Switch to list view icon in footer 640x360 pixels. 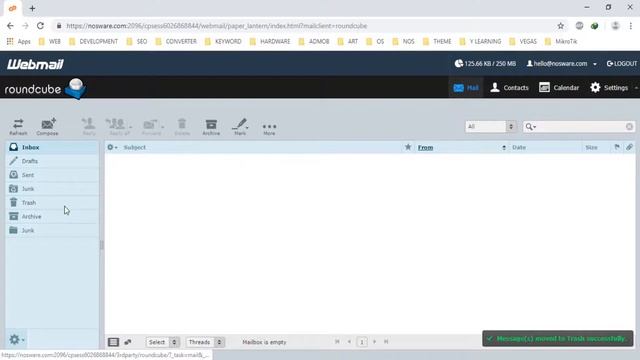[113, 342]
